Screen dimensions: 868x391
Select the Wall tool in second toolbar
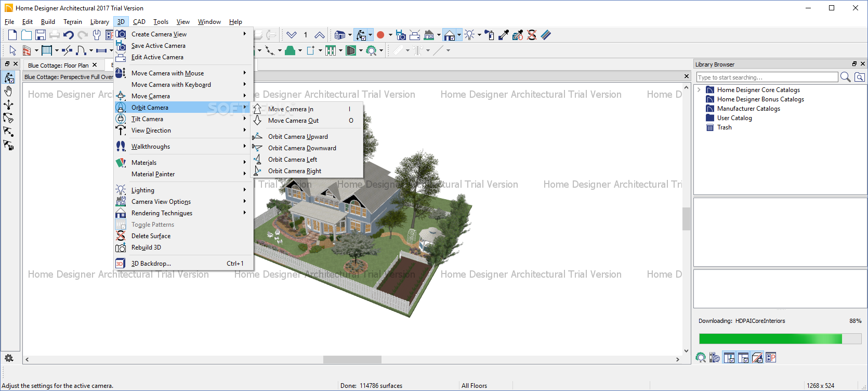27,50
